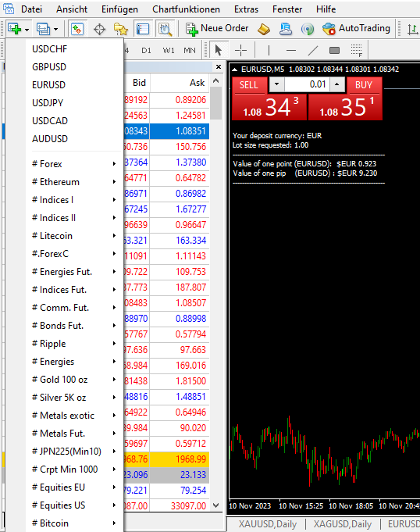Click the New Chart icon

click(x=14, y=29)
